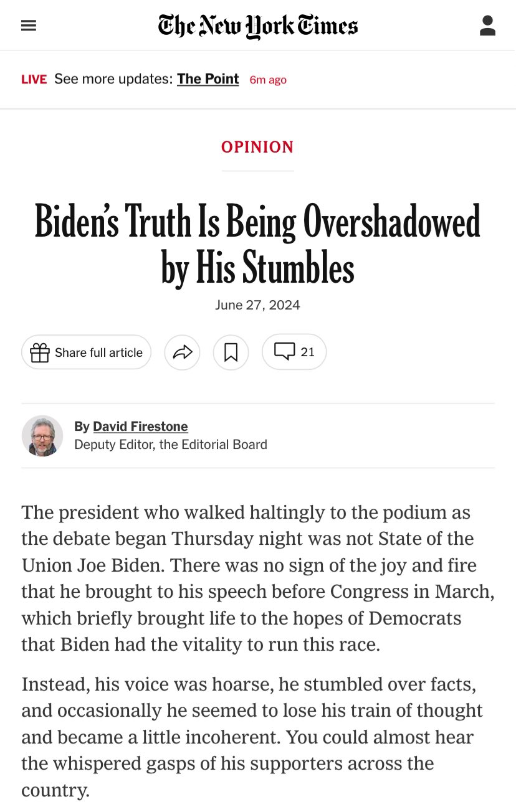This screenshot has height=812, width=516.
Task: Click the New York Times logo
Action: (x=258, y=26)
